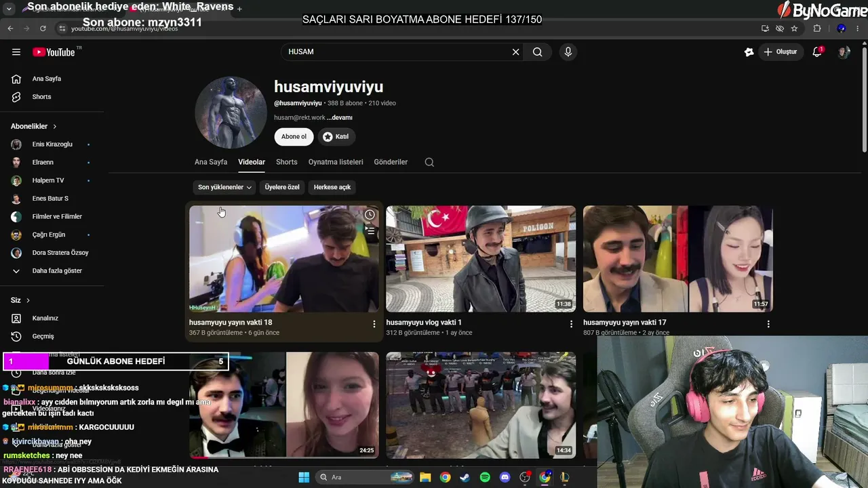Open the husamyuyu yayın vakti 17 title link
The image size is (868, 488).
coord(625,323)
